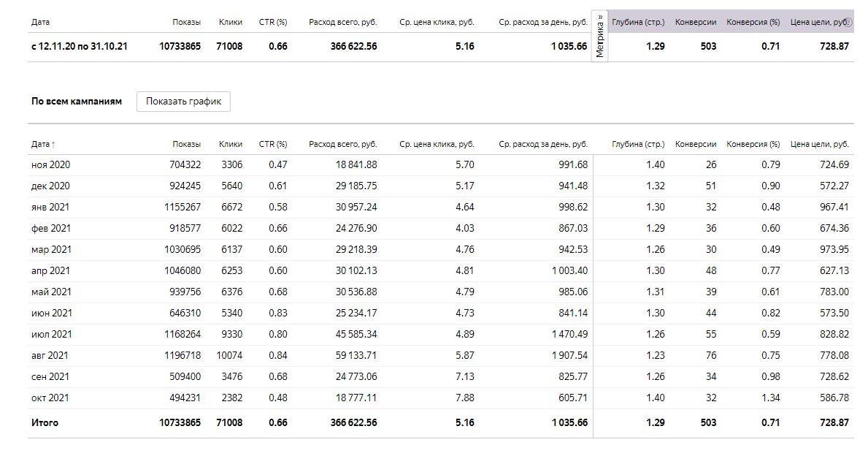Click highlighted Конверсии header in summary table
This screenshot has height=456, width=868.
coord(696,23)
